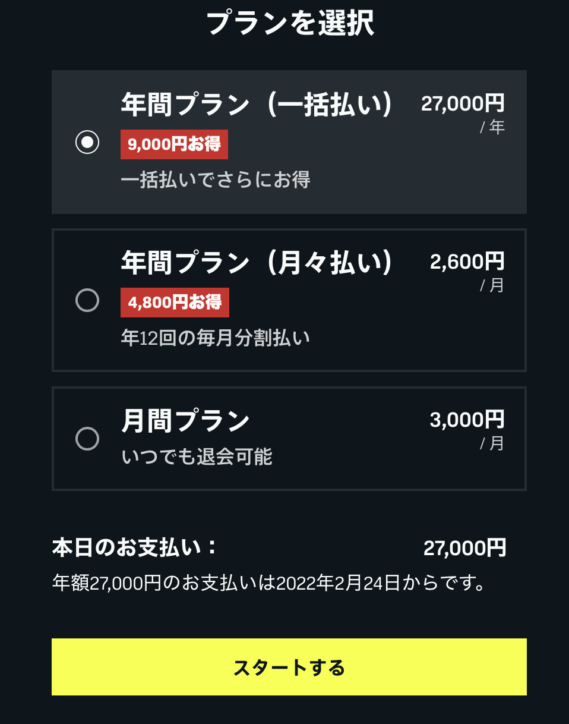Click the プランを選択 heading
Image resolution: width=569 pixels, height=724 pixels.
[290, 23]
